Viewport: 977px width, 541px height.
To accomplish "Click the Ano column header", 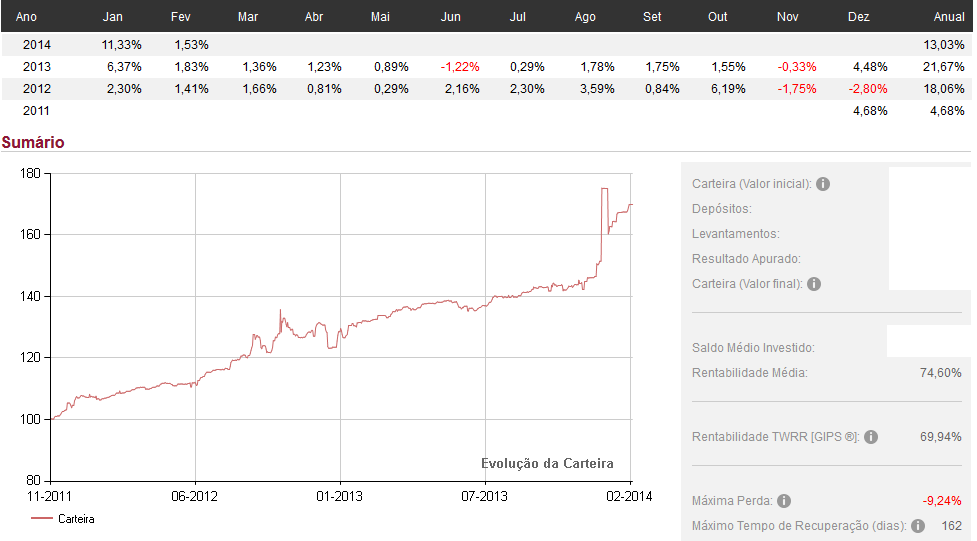I will pos(26,17).
